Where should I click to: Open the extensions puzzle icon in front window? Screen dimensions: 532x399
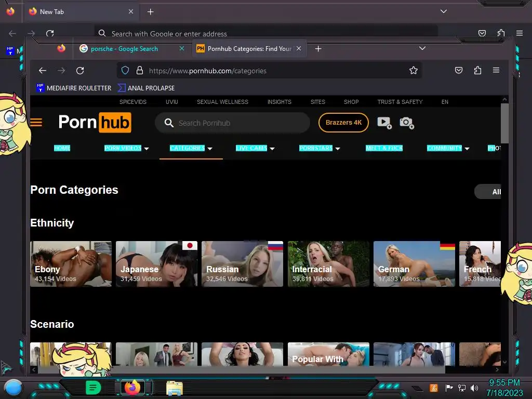point(477,70)
